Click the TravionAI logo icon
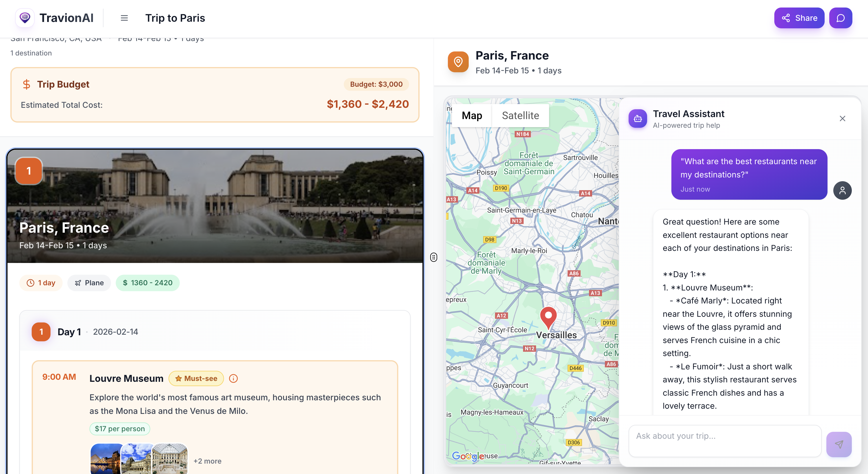Image resolution: width=868 pixels, height=474 pixels. 25,18
